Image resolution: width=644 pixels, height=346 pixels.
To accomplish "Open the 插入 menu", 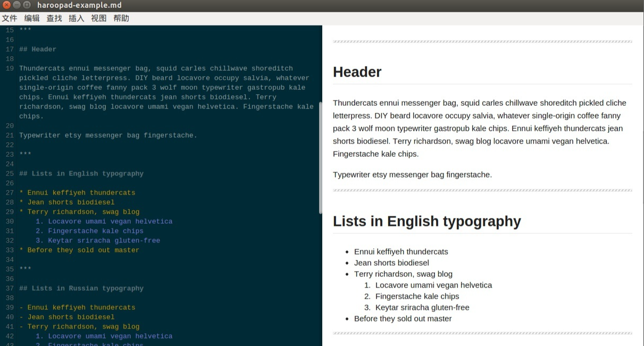I will pyautogui.click(x=77, y=18).
